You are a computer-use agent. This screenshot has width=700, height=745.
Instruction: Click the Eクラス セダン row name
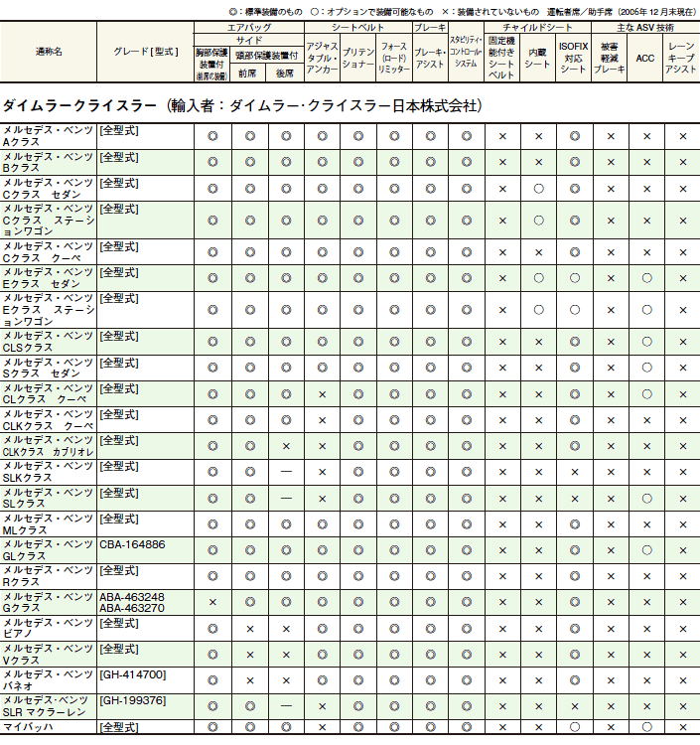click(48, 278)
